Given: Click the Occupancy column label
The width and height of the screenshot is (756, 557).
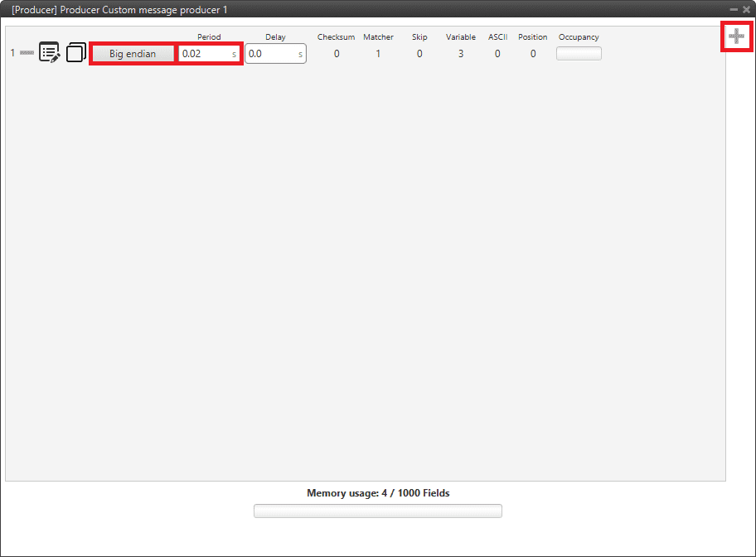Looking at the screenshot, I should (x=579, y=37).
